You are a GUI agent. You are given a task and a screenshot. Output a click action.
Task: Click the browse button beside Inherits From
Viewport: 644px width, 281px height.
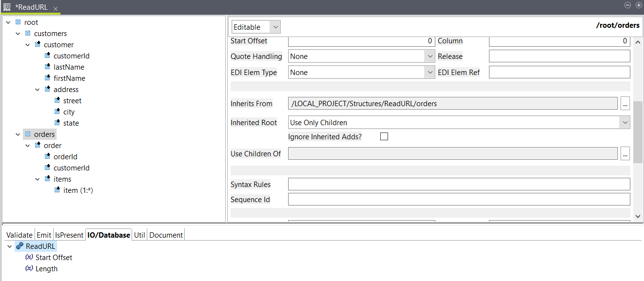click(625, 104)
